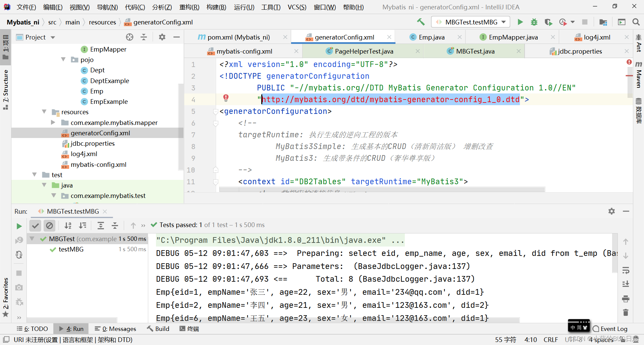Open Run panel settings gear
Screen dimensions: 644x345
coord(611,211)
